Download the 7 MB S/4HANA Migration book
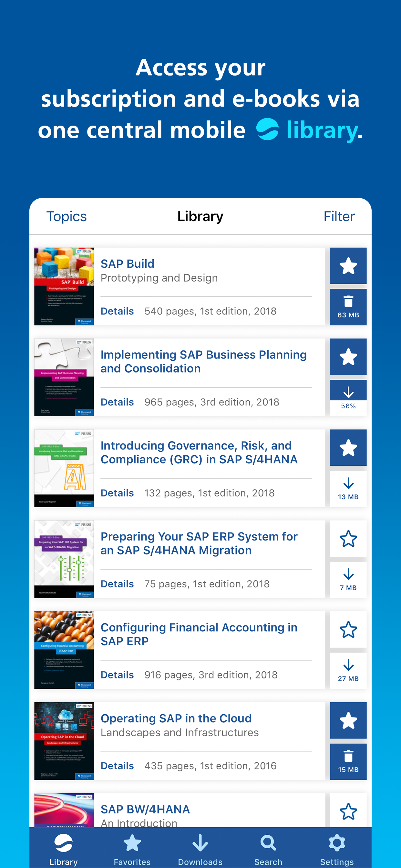The width and height of the screenshot is (401, 868). (348, 580)
